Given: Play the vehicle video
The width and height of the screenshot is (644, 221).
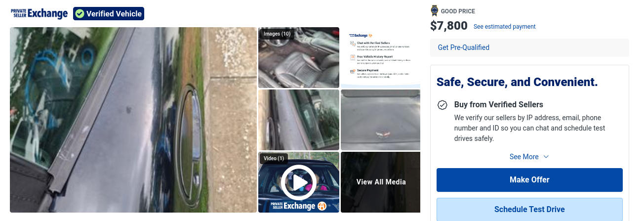Looking at the screenshot, I should click(299, 182).
